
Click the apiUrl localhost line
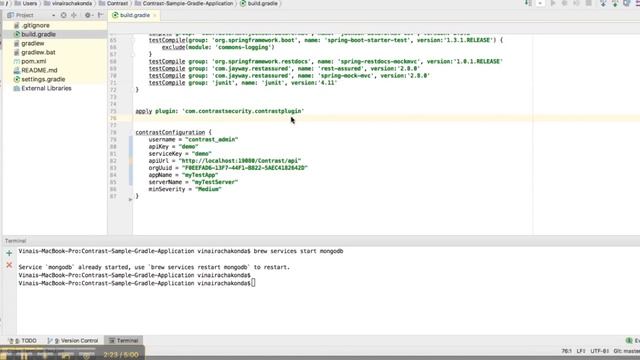[224, 161]
